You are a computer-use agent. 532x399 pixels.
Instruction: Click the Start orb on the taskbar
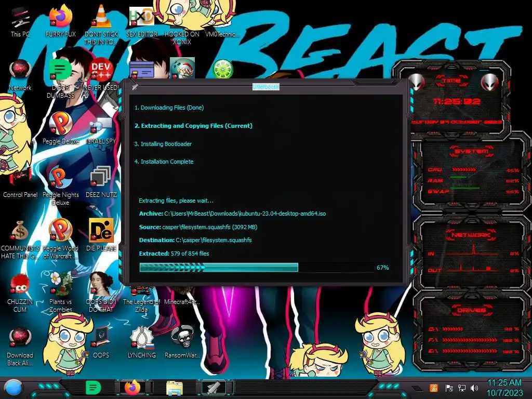pyautogui.click(x=14, y=388)
